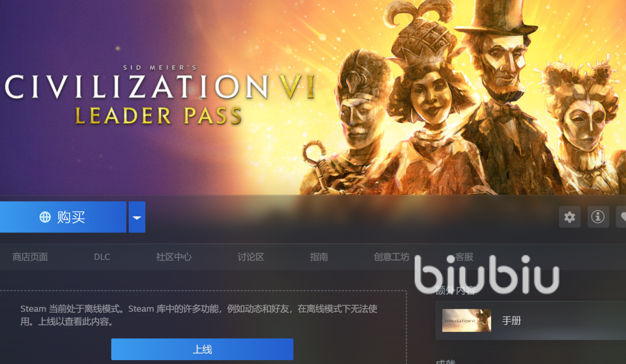
Task: Expand the arrow beside the 购买 button
Action: coord(137,217)
